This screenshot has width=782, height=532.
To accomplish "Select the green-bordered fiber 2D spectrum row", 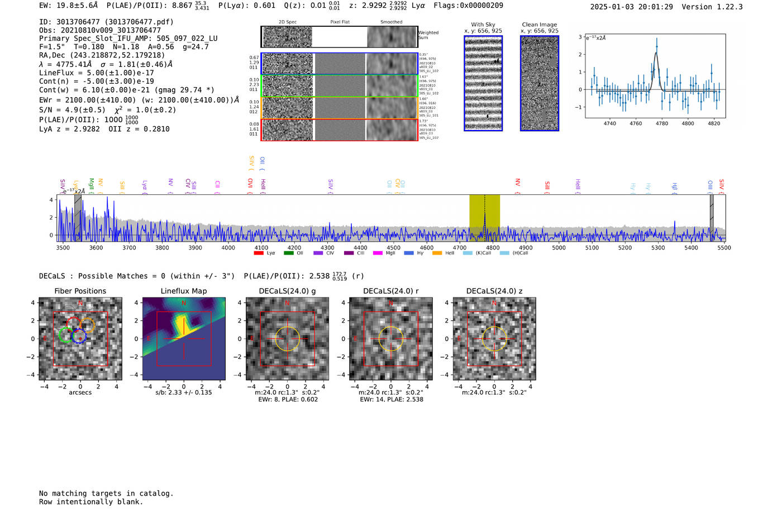I will tap(339, 86).
